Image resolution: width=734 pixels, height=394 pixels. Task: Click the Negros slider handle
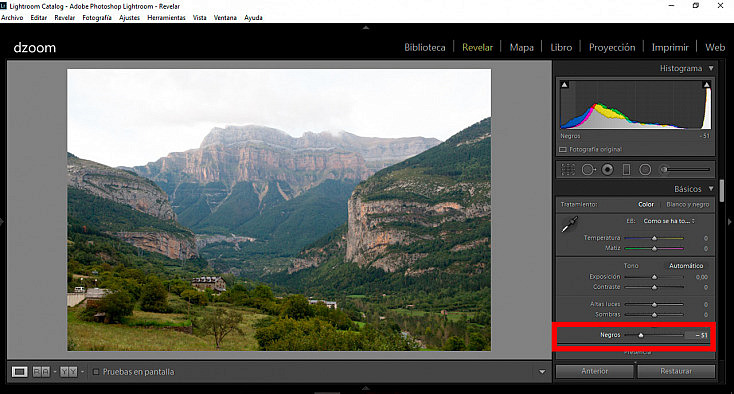tap(641, 335)
